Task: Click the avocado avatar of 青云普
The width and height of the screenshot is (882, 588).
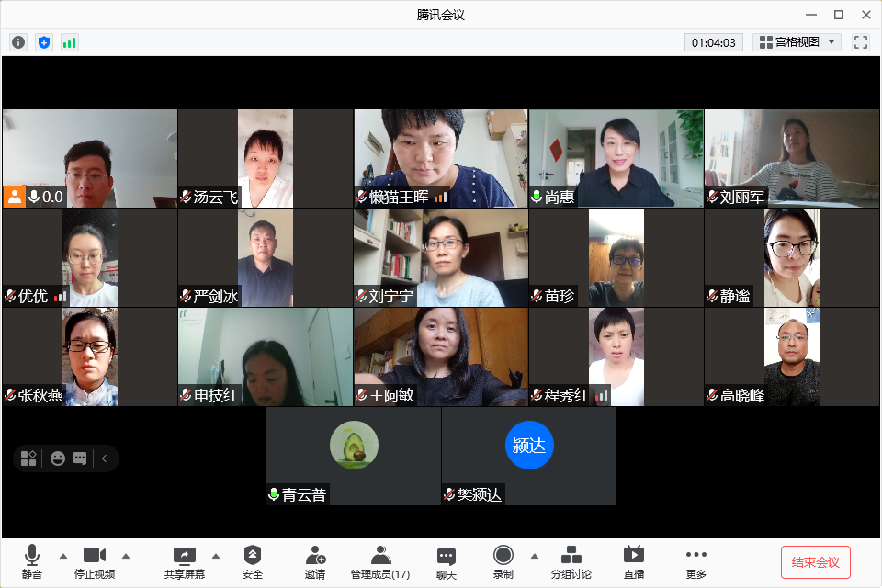Action: (x=354, y=445)
